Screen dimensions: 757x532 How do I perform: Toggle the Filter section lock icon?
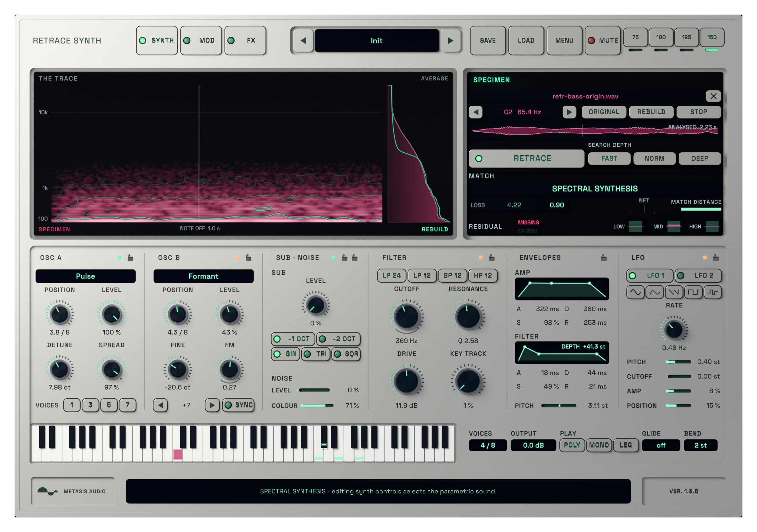[x=492, y=258]
